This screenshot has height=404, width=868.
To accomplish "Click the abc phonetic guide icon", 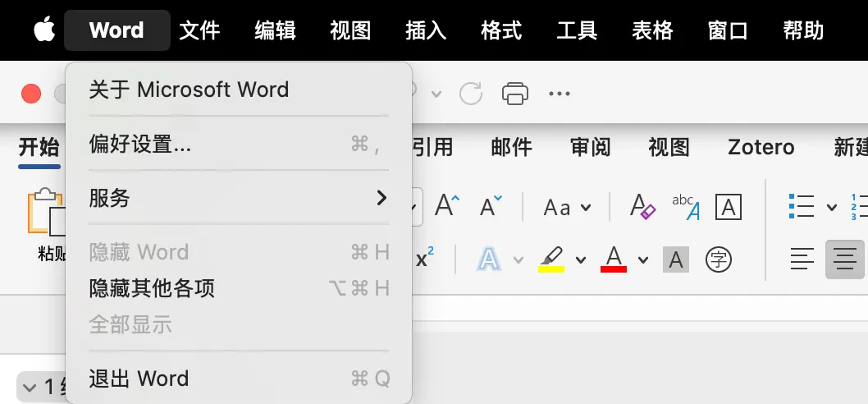I will 685,207.
